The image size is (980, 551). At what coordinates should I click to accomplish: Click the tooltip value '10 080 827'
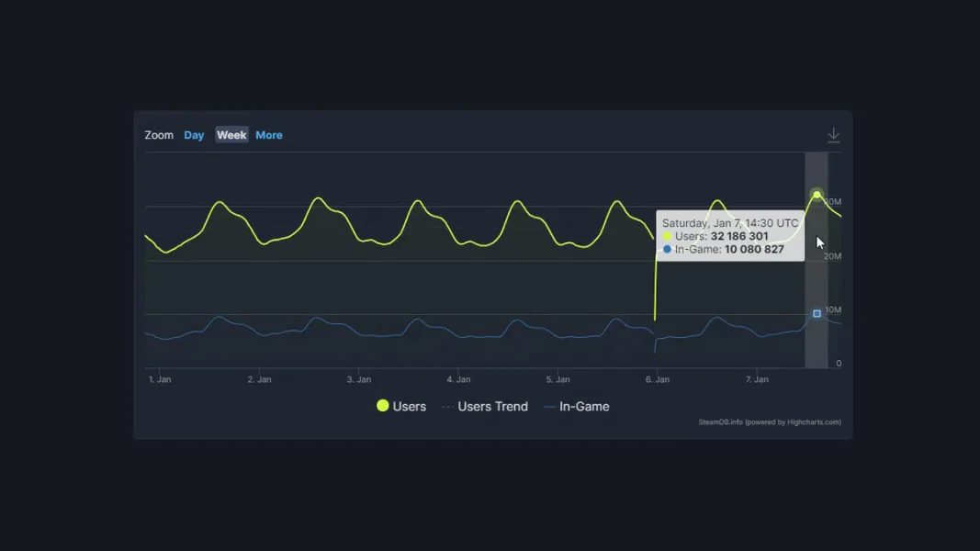click(754, 249)
